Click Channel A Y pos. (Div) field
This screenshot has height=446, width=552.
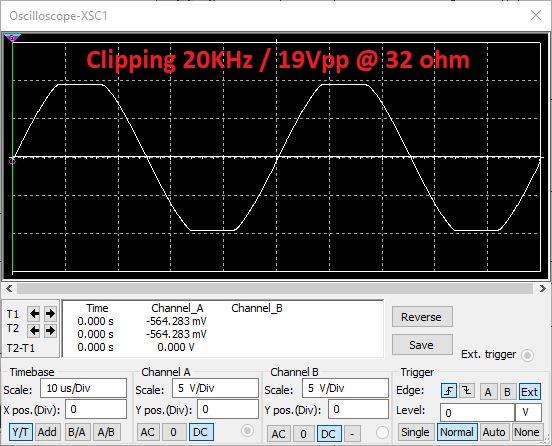[228, 409]
